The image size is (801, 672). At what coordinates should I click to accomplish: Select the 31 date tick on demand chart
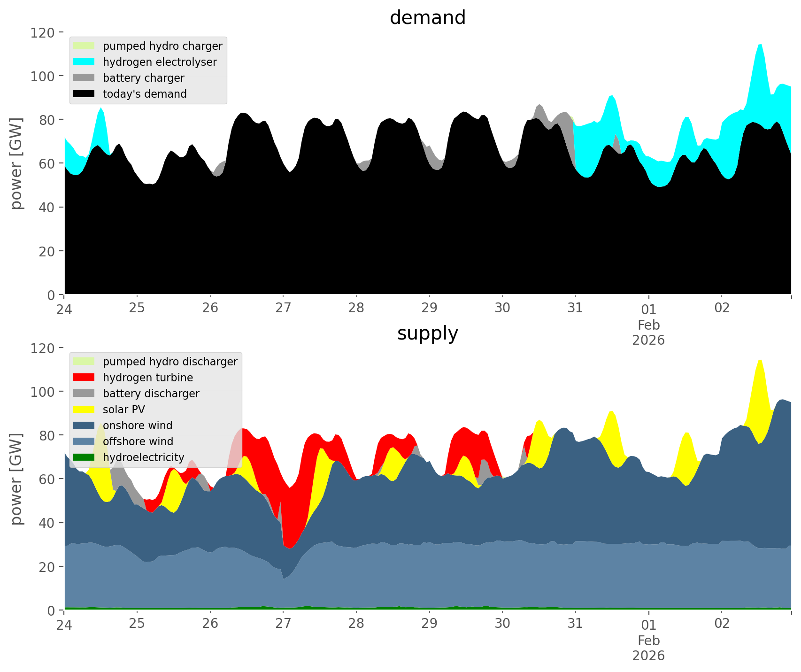point(575,308)
